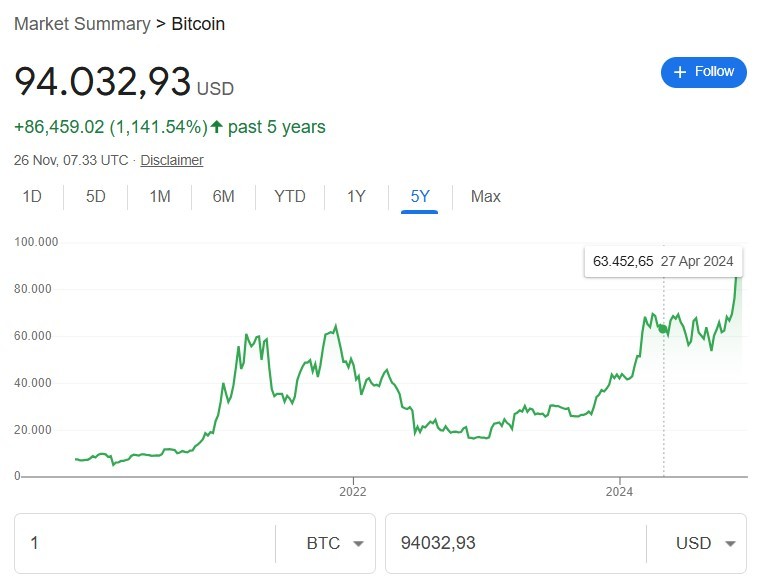Select the active 5Y tab
Viewport: 771px width, 587px height.
[x=420, y=197]
